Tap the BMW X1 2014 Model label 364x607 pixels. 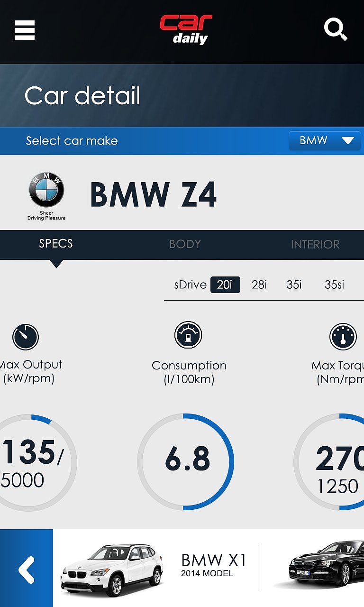pyautogui.click(x=214, y=565)
